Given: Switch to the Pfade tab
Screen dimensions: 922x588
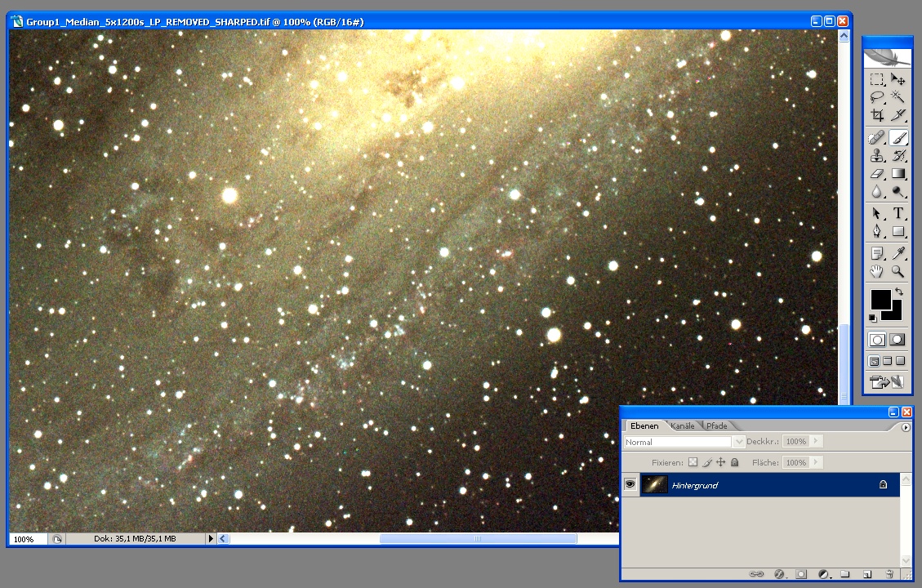Looking at the screenshot, I should tap(717, 425).
